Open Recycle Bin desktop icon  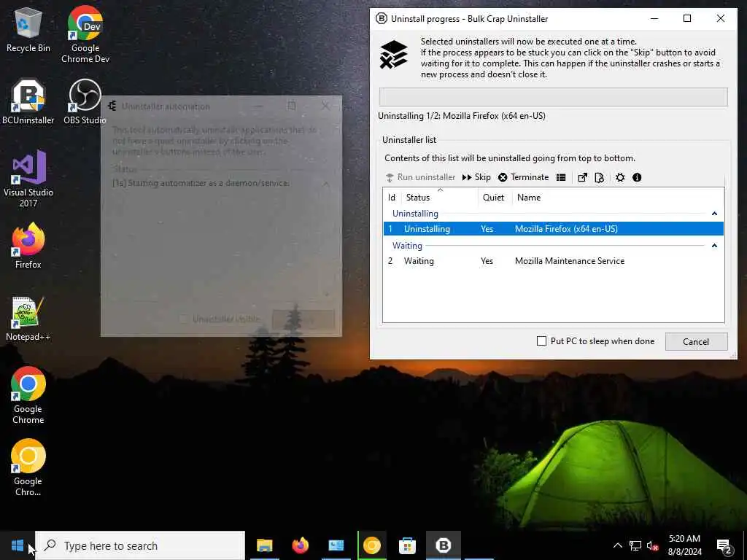28,31
